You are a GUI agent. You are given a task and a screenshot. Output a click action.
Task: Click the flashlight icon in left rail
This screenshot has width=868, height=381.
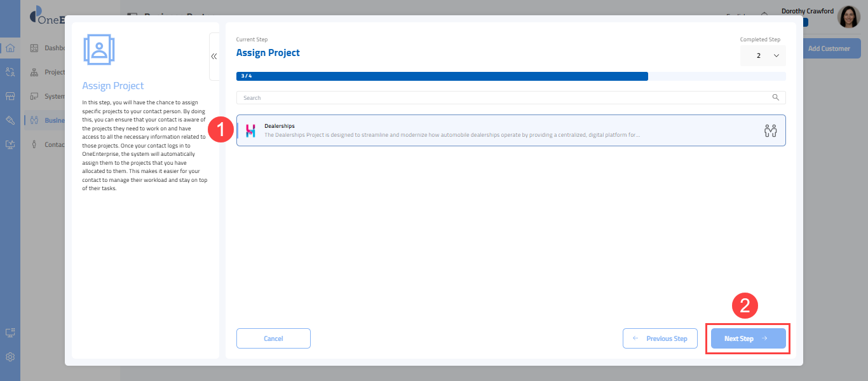10,120
